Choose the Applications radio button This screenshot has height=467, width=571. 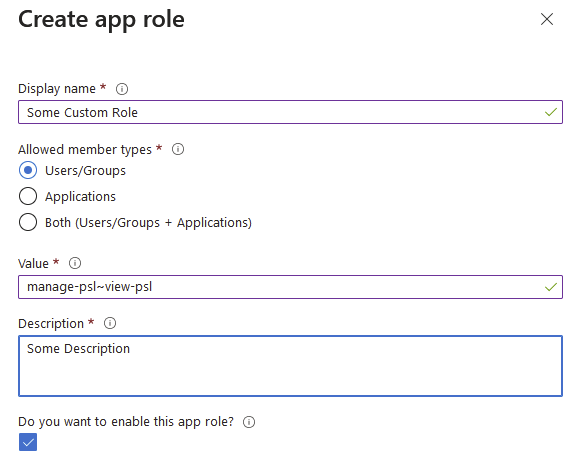coord(28,196)
